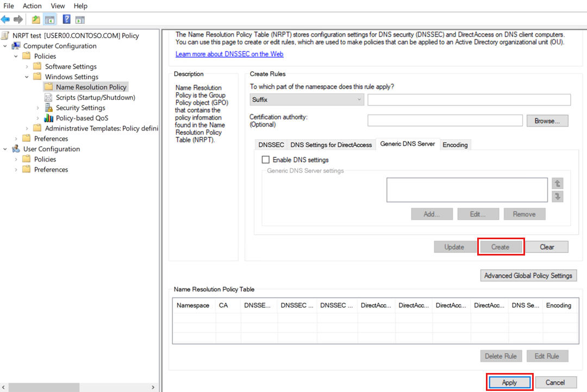Click the Certification authority text field
Viewport: 587px width, 392px height.
[445, 120]
